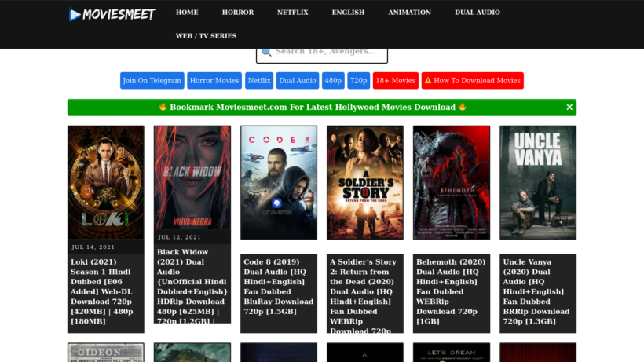Screen dimensions: 644x362
Task: Open How To Download Movies guide
Action: coord(472,81)
